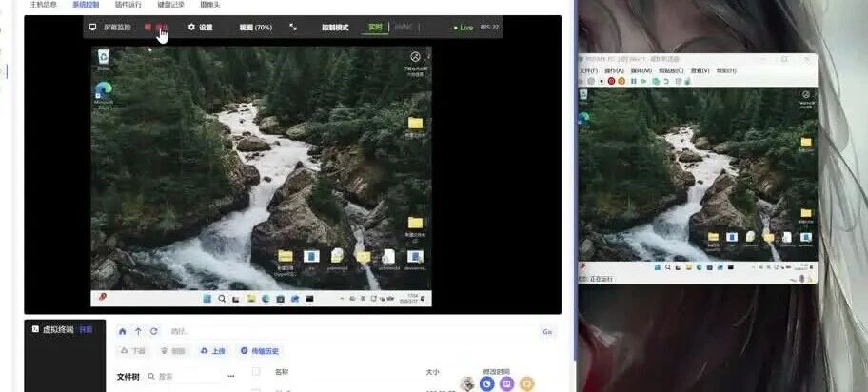Open the 视图 (70%) zoom dropdown
This screenshot has width=868, height=392.
click(x=256, y=28)
